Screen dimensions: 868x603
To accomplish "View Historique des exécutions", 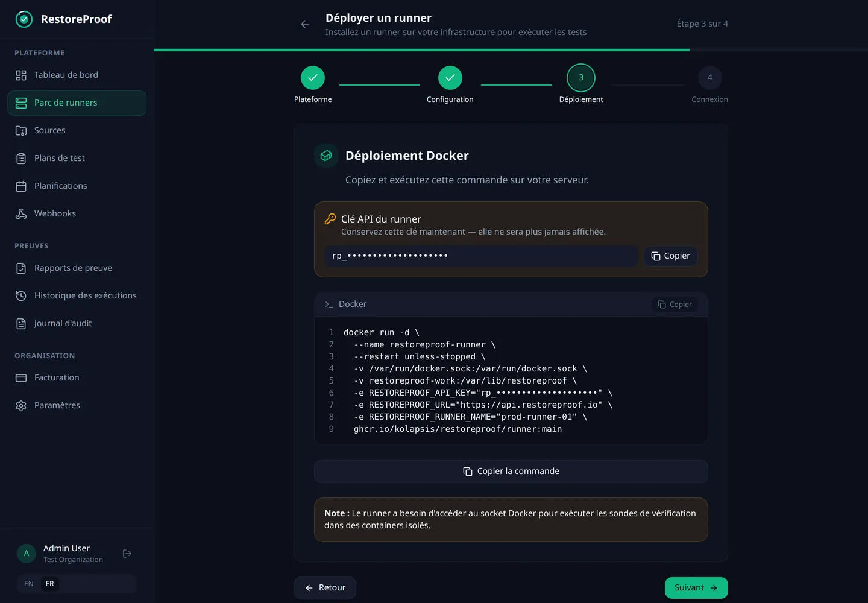I will tap(77, 296).
